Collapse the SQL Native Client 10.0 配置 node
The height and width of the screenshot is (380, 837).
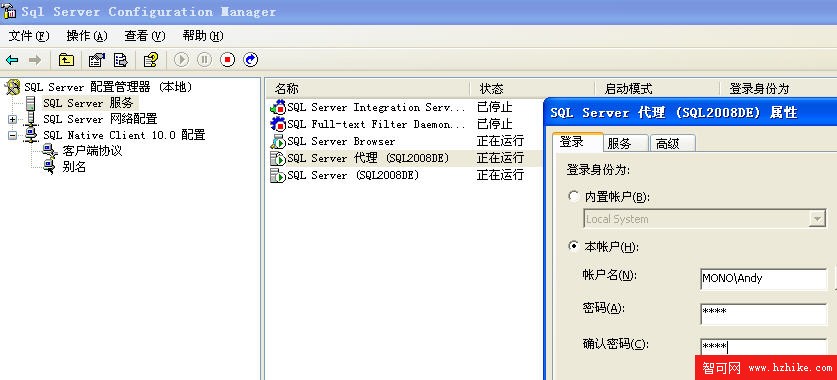(12, 135)
